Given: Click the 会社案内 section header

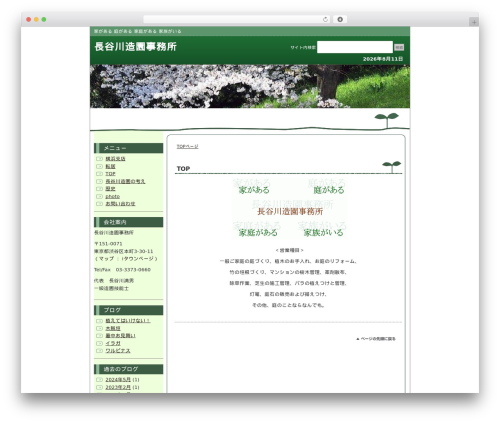Looking at the screenshot, I should tap(129, 222).
